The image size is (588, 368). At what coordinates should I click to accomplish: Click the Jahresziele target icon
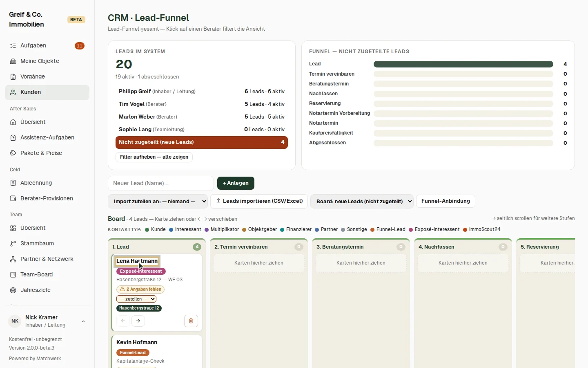coord(13,290)
